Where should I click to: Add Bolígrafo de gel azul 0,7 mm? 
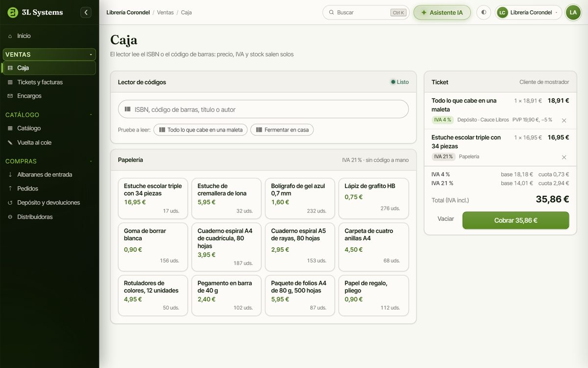(300, 198)
